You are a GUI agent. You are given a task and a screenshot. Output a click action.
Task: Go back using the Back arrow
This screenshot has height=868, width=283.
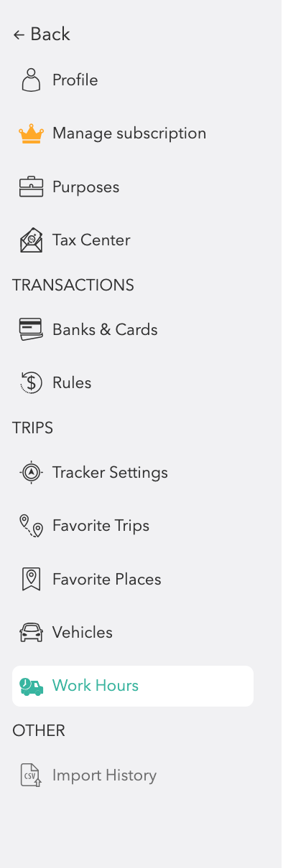tap(42, 34)
